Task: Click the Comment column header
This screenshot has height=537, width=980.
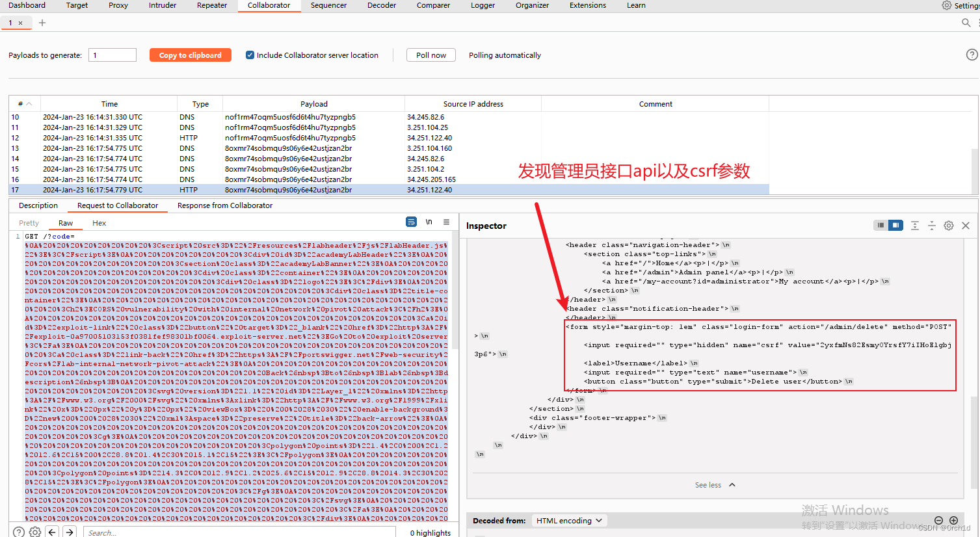Action: (x=656, y=104)
